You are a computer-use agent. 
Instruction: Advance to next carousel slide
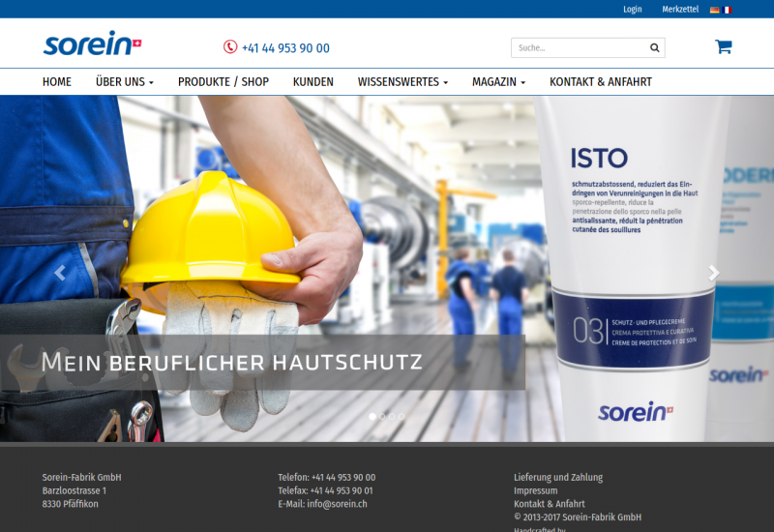pyautogui.click(x=714, y=273)
